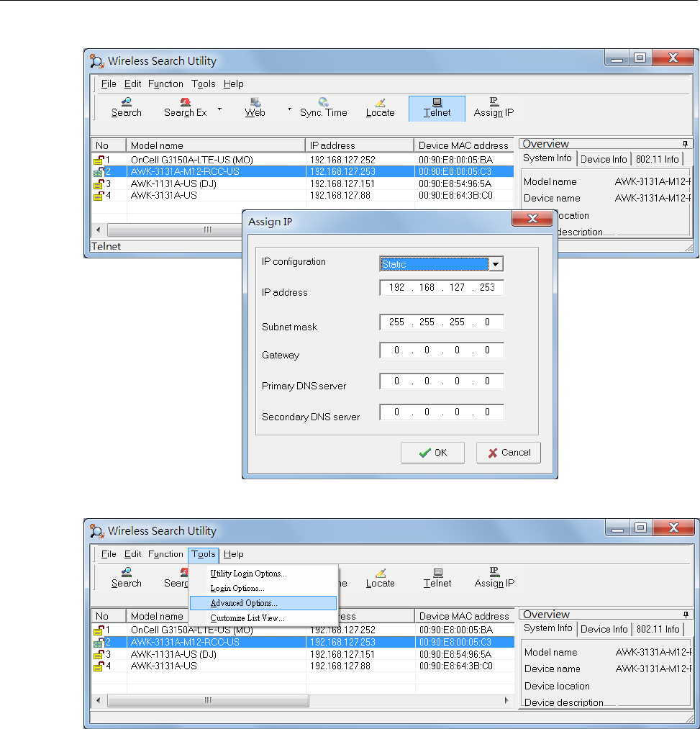This screenshot has width=700, height=729.
Task: Click Sync. Time icon in upper window
Action: 324,109
